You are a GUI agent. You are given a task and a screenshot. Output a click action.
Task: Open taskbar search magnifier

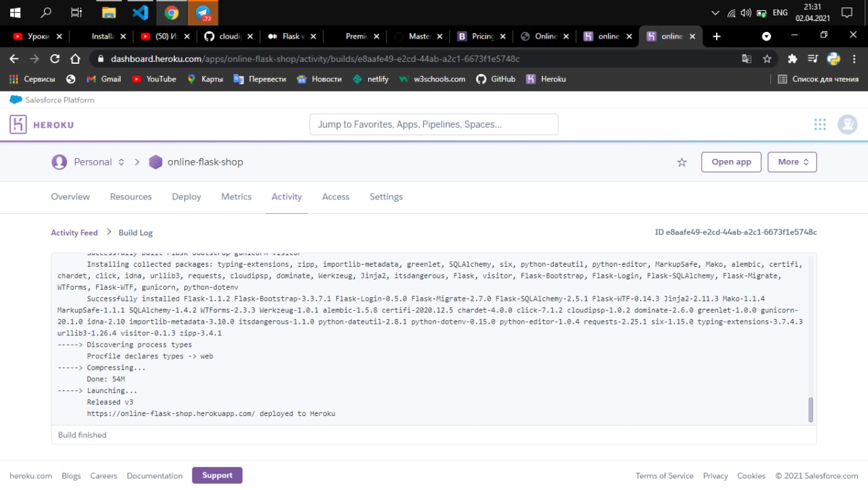[x=46, y=12]
